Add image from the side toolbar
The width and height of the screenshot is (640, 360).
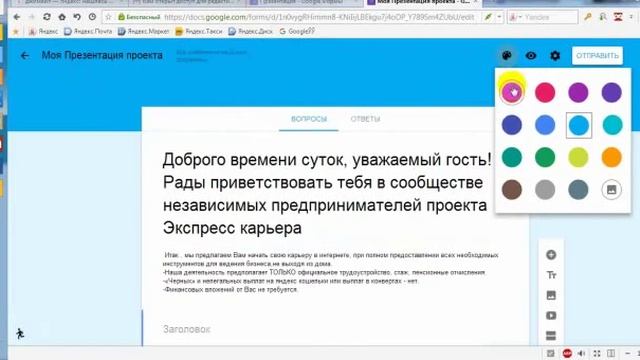(x=551, y=295)
